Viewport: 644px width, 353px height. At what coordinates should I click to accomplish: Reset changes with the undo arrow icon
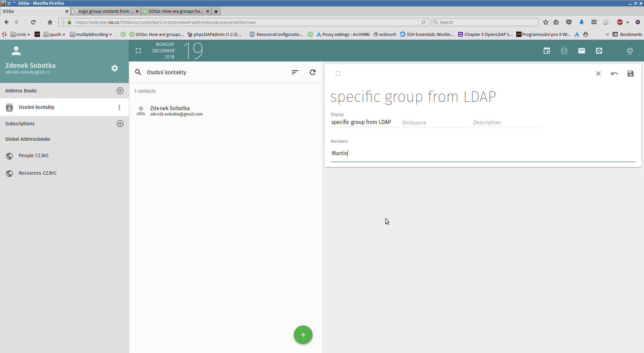coord(614,74)
